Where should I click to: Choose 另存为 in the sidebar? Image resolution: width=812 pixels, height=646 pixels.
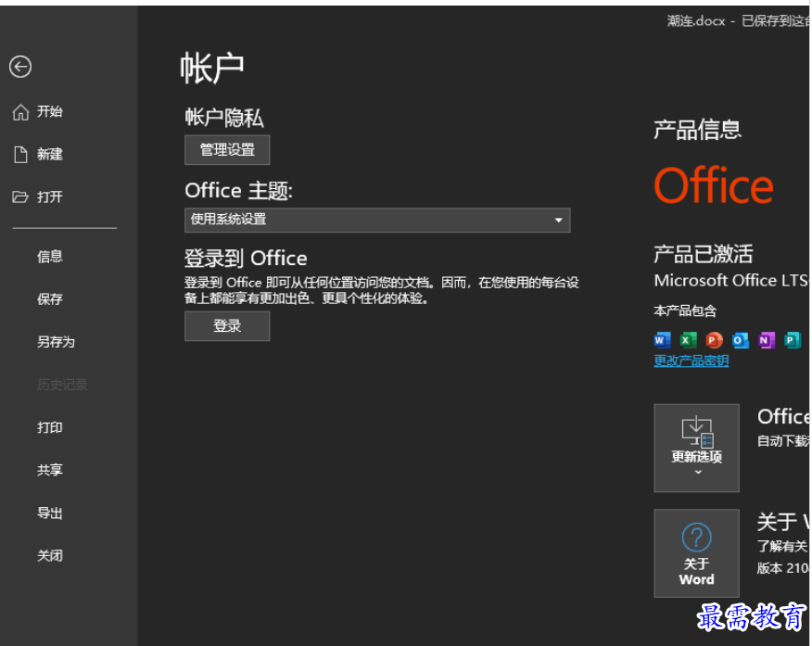click(x=56, y=342)
